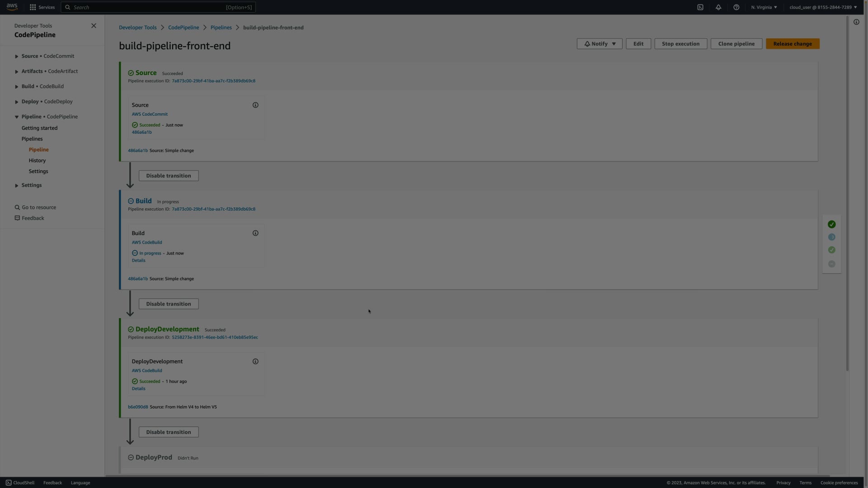868x488 pixels.
Task: Close the Developer Tools side panel
Action: click(x=94, y=26)
